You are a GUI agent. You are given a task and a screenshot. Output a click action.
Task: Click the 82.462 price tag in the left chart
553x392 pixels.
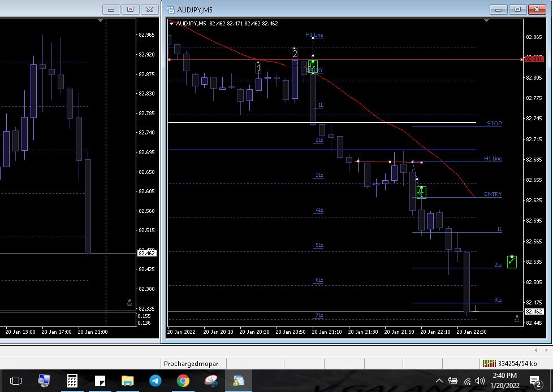tap(146, 253)
